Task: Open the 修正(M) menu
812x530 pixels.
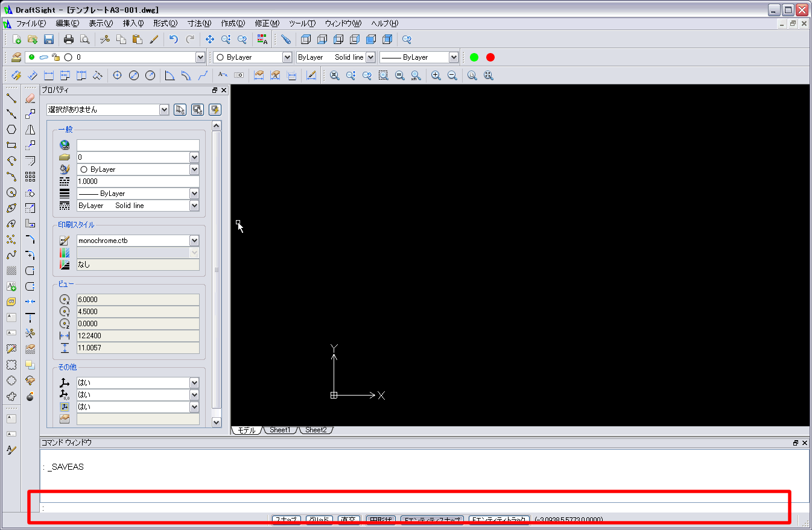Action: (267, 24)
